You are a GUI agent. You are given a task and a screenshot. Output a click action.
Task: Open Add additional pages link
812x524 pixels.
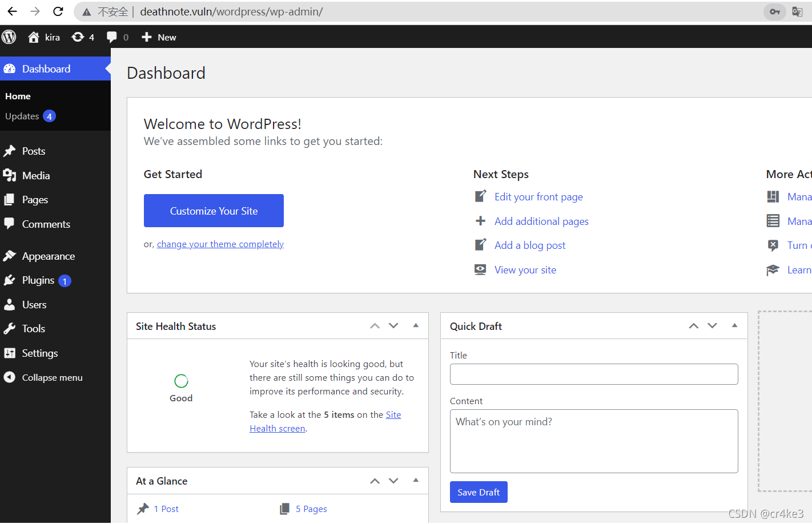[x=541, y=221]
